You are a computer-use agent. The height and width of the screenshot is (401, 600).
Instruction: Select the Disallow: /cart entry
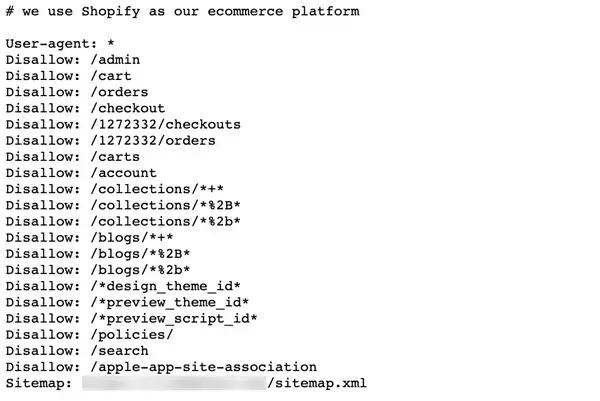[68, 76]
